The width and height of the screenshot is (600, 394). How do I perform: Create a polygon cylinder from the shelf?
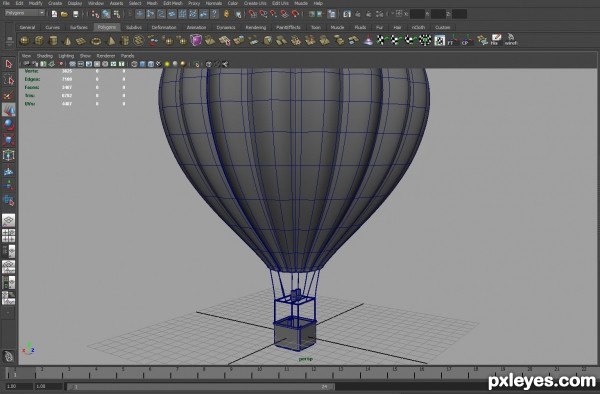coord(53,40)
